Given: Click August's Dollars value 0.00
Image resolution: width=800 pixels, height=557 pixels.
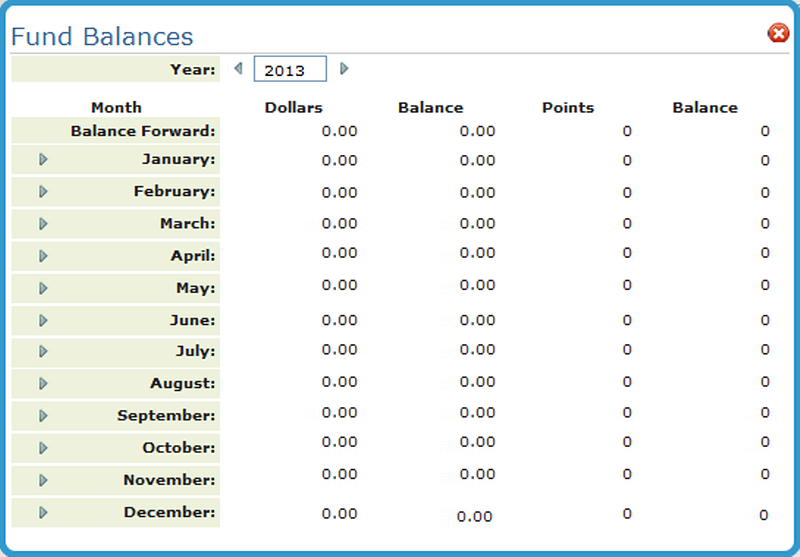Looking at the screenshot, I should coord(339,382).
